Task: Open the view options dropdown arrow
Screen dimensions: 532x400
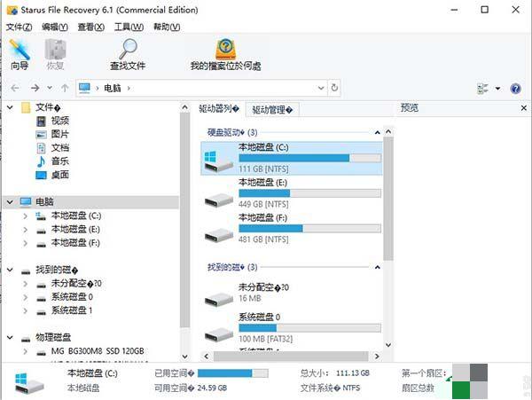Action: point(497,89)
